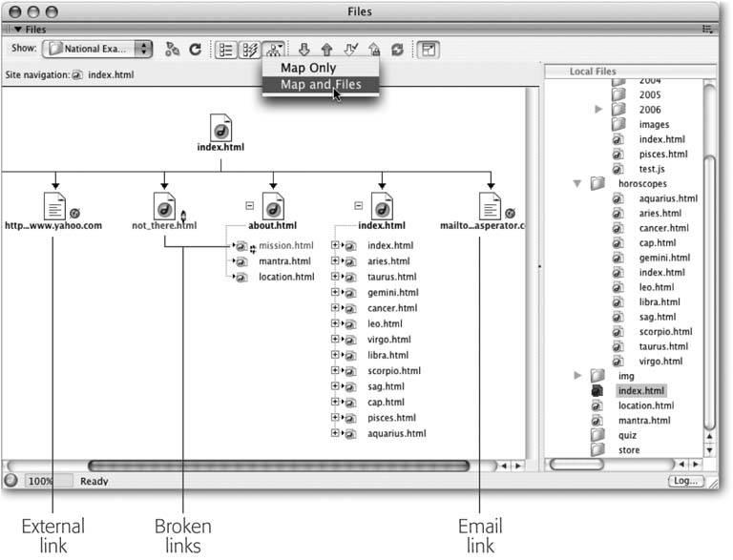
Task: Expand the aries.html plus box
Action: 335,261
